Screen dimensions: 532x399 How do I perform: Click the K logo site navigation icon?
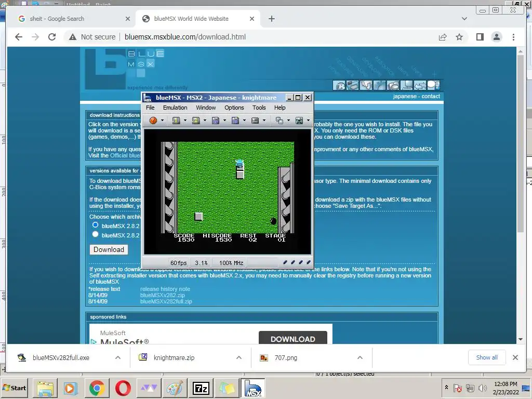pos(339,85)
